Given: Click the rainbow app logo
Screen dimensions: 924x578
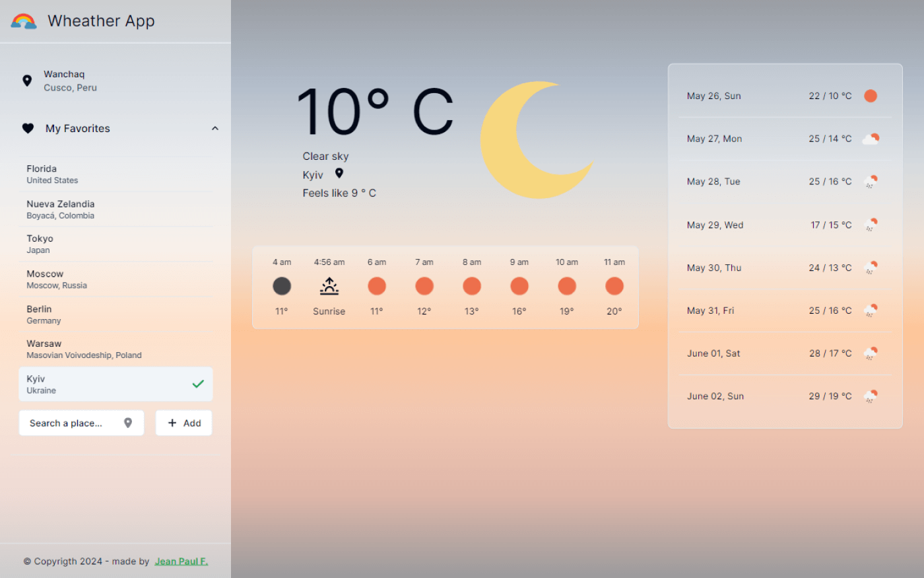Looking at the screenshot, I should tap(23, 20).
